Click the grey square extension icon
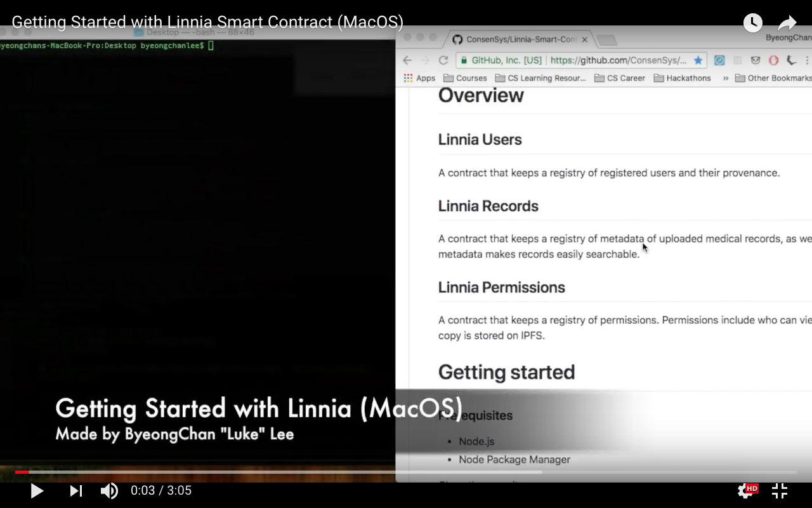Screen dimensions: 812x508 click(x=737, y=60)
